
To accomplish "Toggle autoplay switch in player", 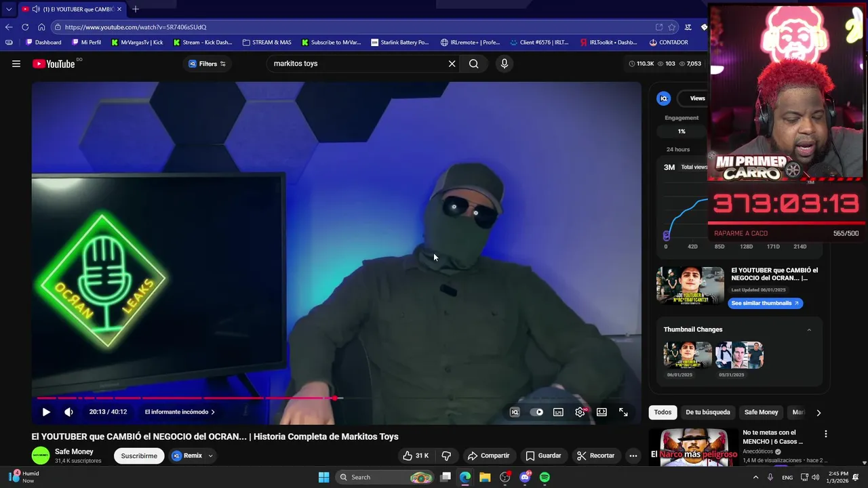I will [x=536, y=412].
